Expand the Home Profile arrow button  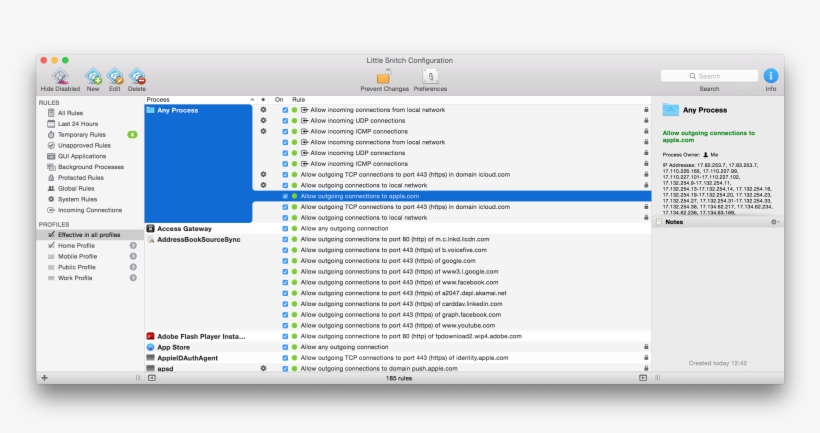click(133, 245)
